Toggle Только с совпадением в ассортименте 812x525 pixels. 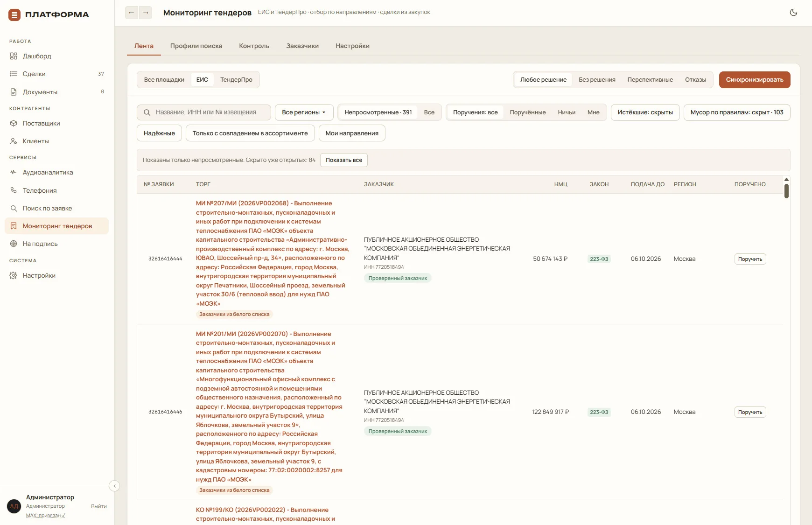(x=250, y=133)
